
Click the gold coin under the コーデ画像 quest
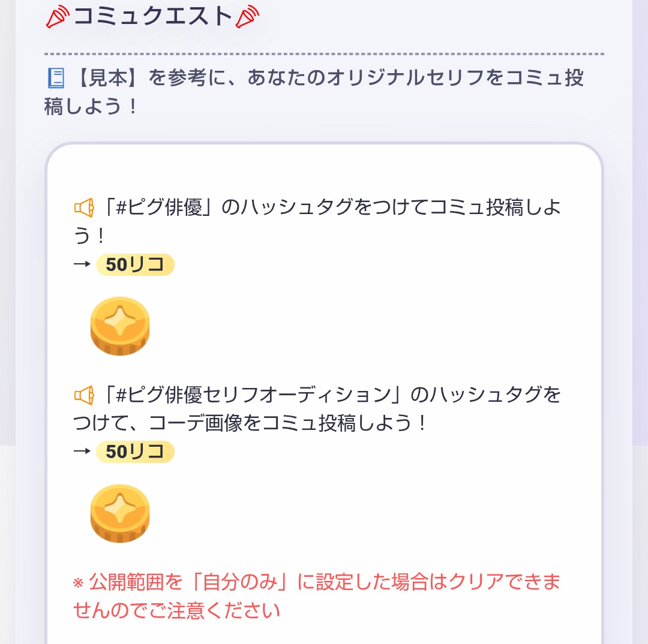tap(120, 513)
